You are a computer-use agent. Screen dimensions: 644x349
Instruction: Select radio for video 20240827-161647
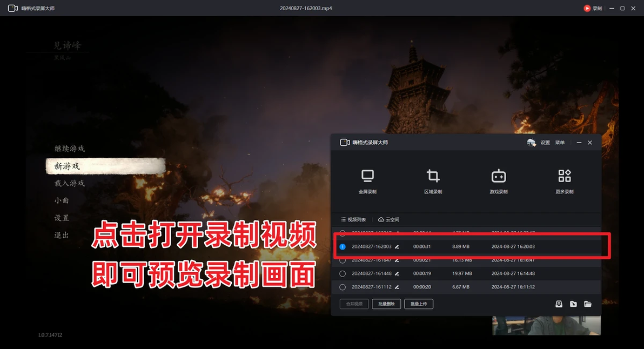(343, 260)
